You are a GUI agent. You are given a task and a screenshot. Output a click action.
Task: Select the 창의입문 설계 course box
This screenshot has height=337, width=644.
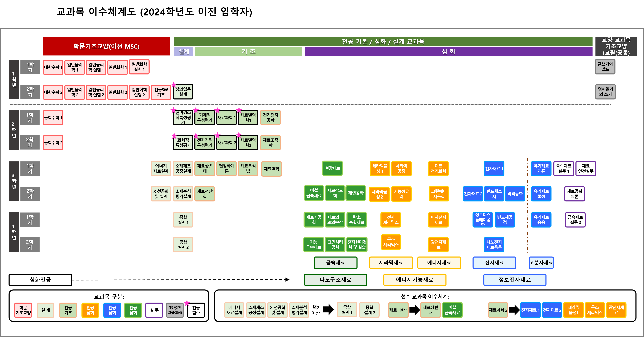[x=183, y=92]
